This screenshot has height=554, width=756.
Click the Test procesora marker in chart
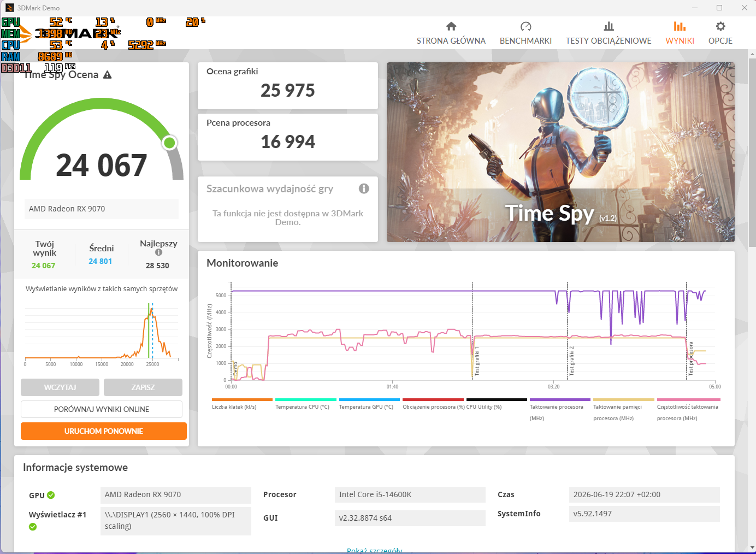pos(690,358)
